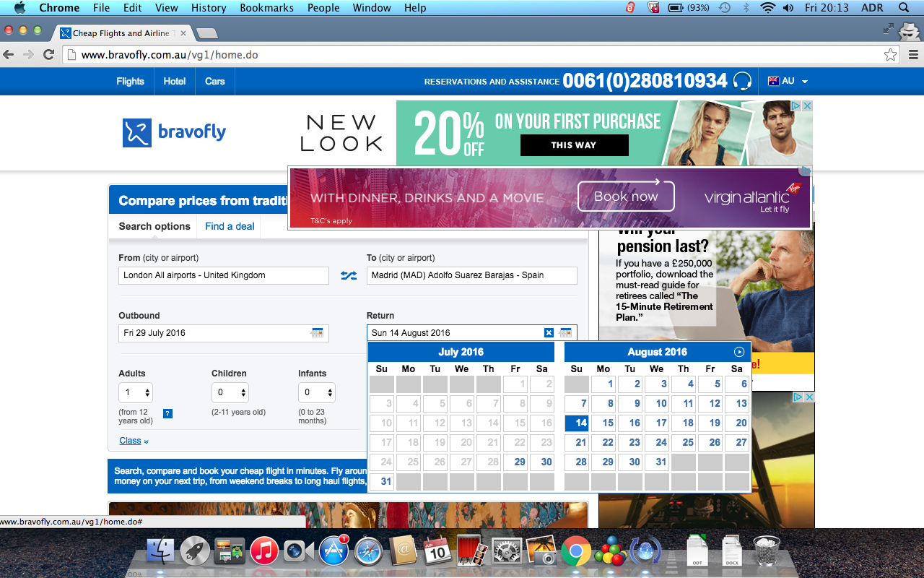Click the Wi-Fi status icon
Screen dimensions: 924x578
tap(767, 8)
